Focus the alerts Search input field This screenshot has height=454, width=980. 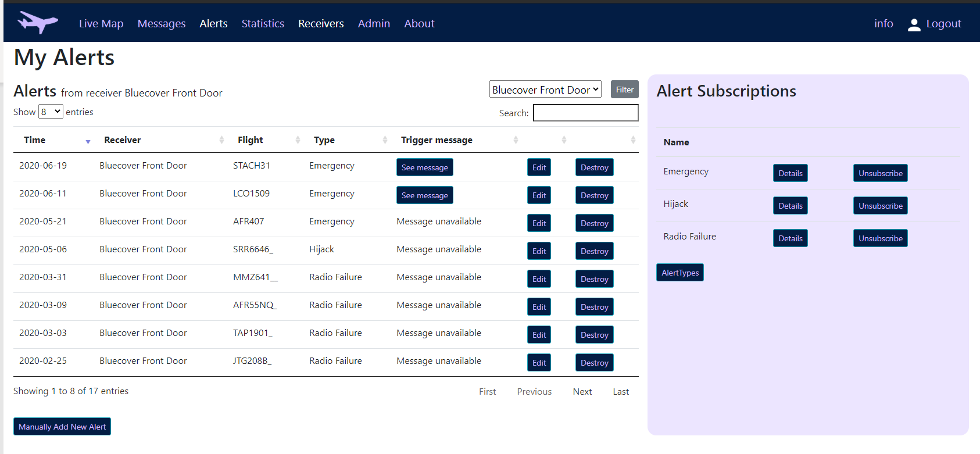tap(585, 113)
